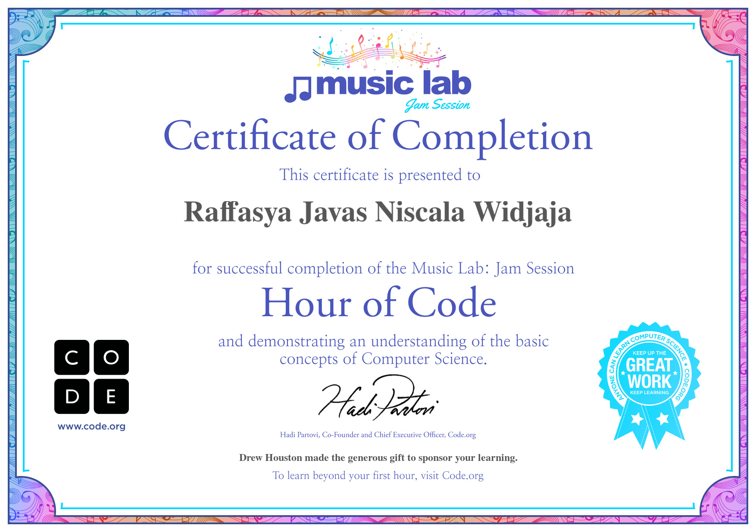Click the colorful musical notes swirl graphic
This screenshot has width=756, height=532.
pos(379,52)
